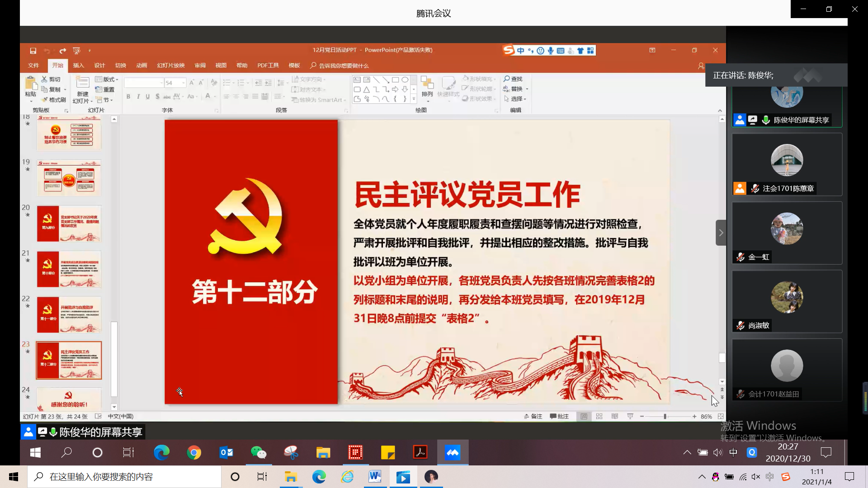Toggle the Notes (备注) pane
Image resolution: width=868 pixels, height=488 pixels.
(x=533, y=417)
